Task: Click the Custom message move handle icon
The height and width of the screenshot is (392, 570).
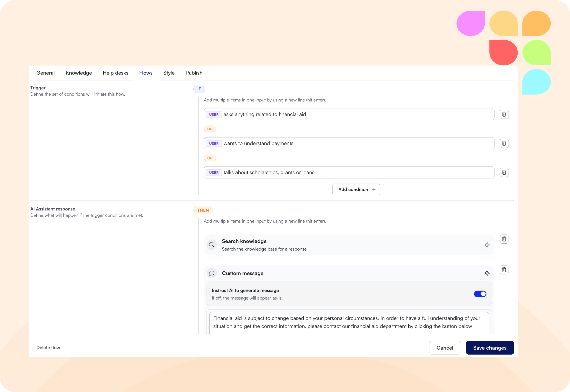Action: click(x=487, y=273)
